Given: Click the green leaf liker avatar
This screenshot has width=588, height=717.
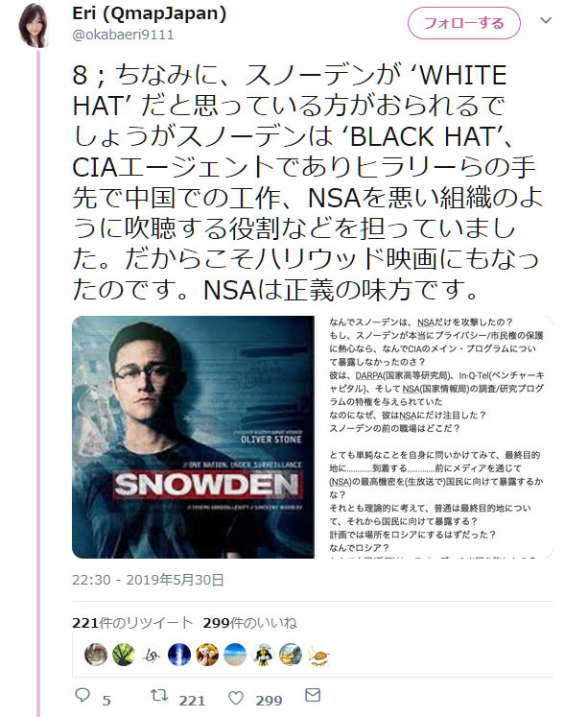Looking at the screenshot, I should pos(124,655).
